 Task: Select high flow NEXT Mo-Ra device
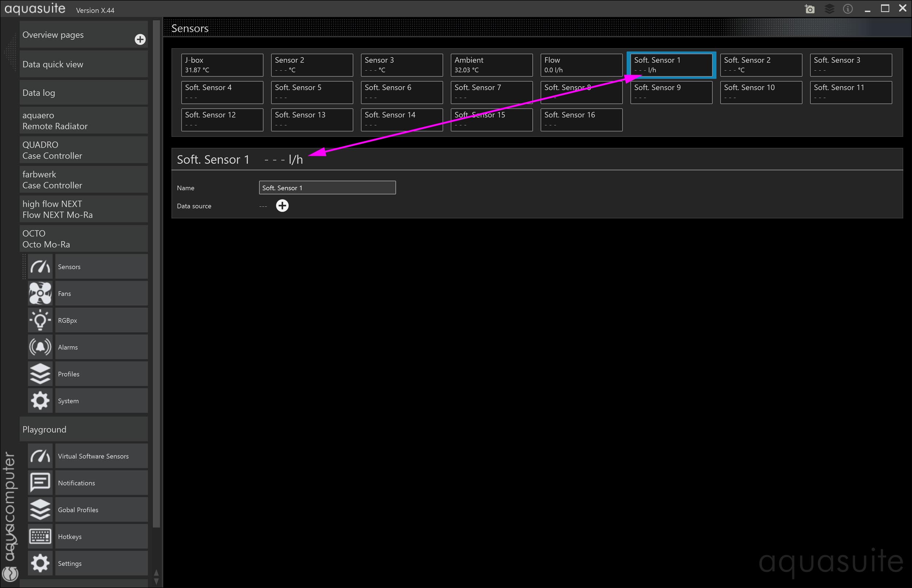click(x=84, y=209)
